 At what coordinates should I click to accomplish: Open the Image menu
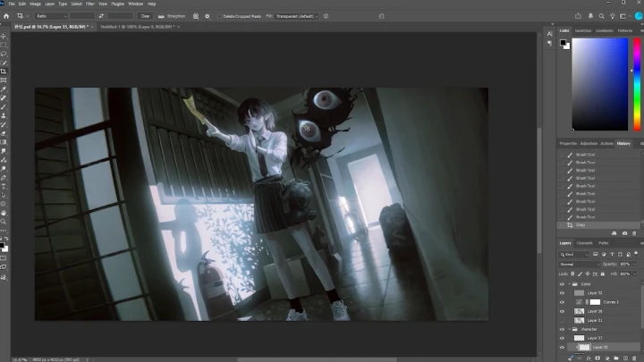35,4
